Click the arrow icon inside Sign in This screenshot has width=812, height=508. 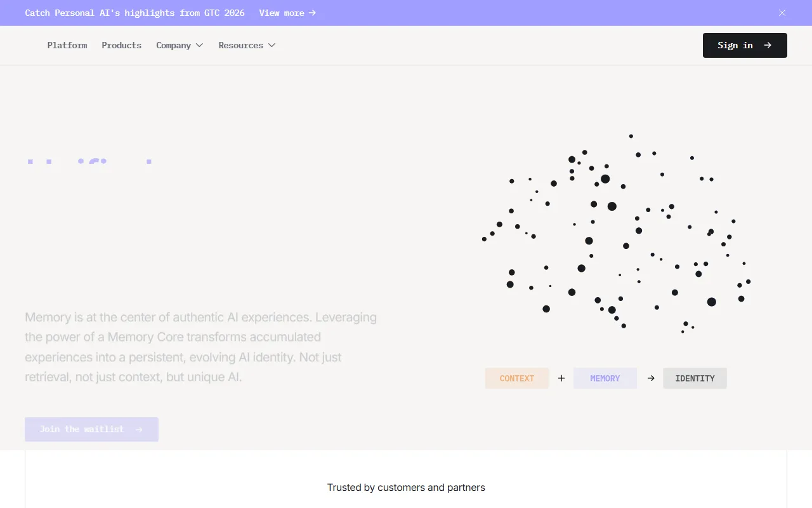[768, 45]
